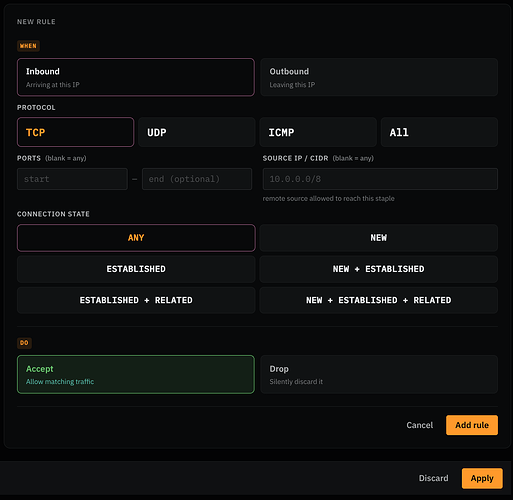Viewport: 513px width, 500px height.
Task: Select the Inbound direction option
Action: click(136, 77)
